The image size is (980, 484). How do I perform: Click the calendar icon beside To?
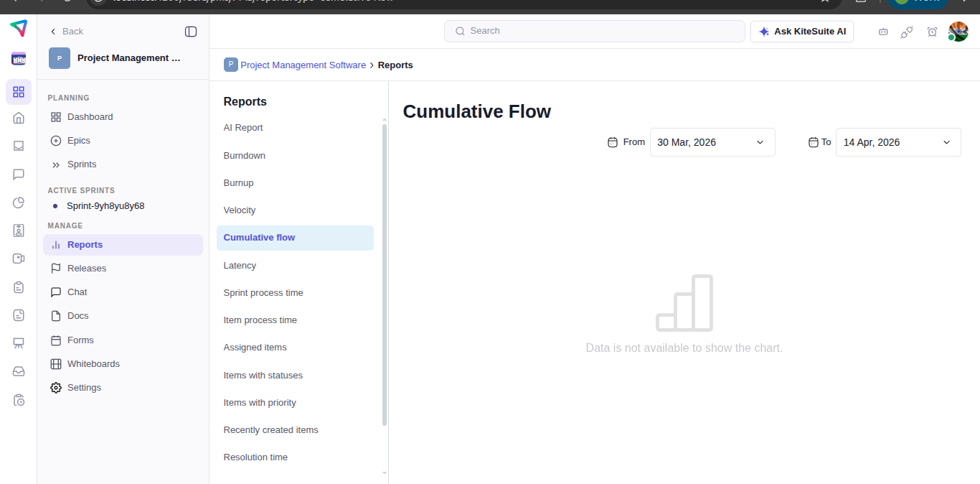pyautogui.click(x=814, y=142)
